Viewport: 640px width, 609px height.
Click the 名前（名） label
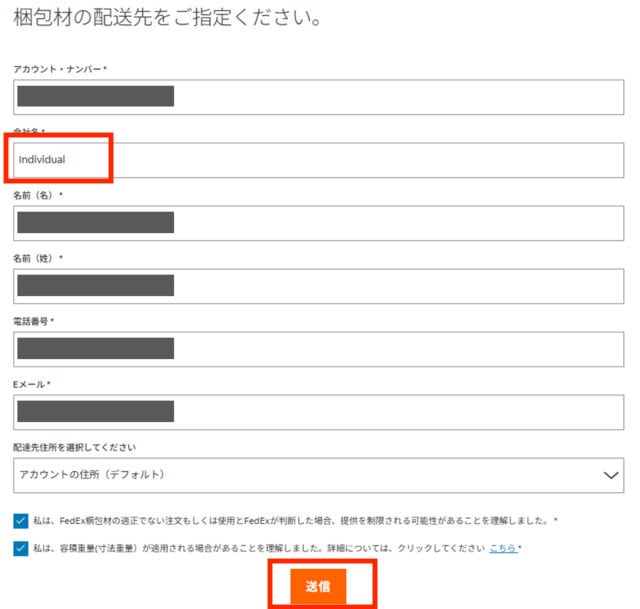tap(36, 194)
